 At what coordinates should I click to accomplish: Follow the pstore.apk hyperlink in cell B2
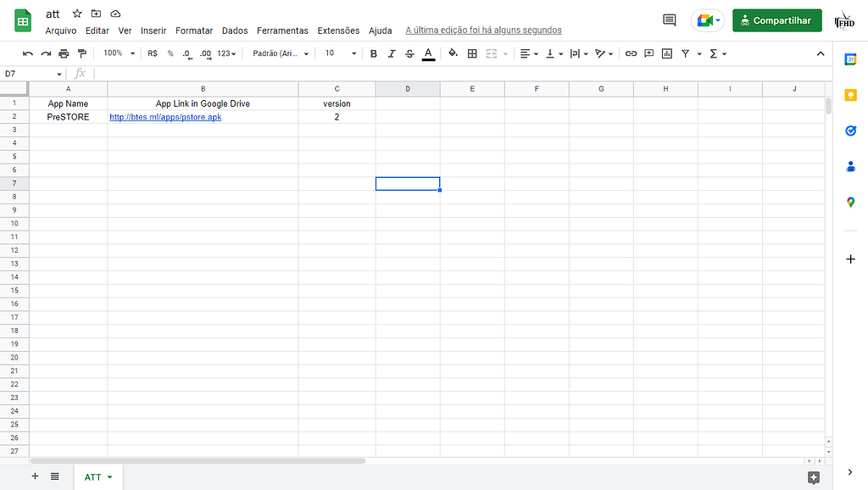coord(164,117)
